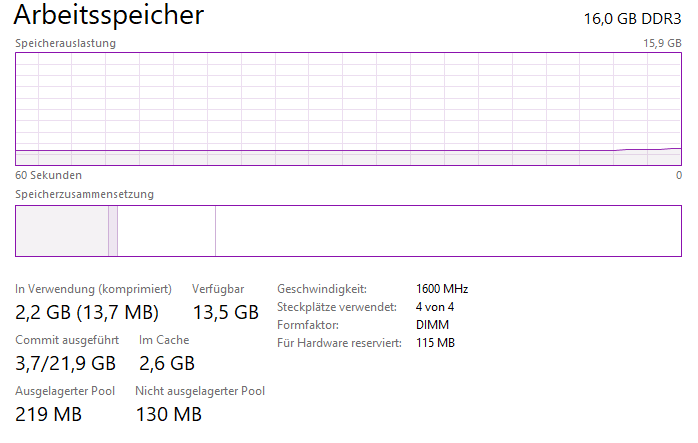This screenshot has width=698, height=443.
Task: Click the 16,0 GB DDR3 label
Action: pyautogui.click(x=633, y=19)
